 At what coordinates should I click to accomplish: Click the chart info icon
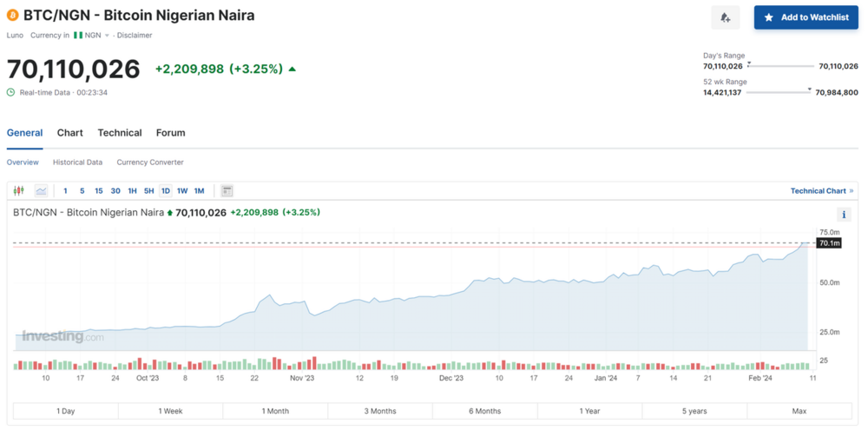844,215
